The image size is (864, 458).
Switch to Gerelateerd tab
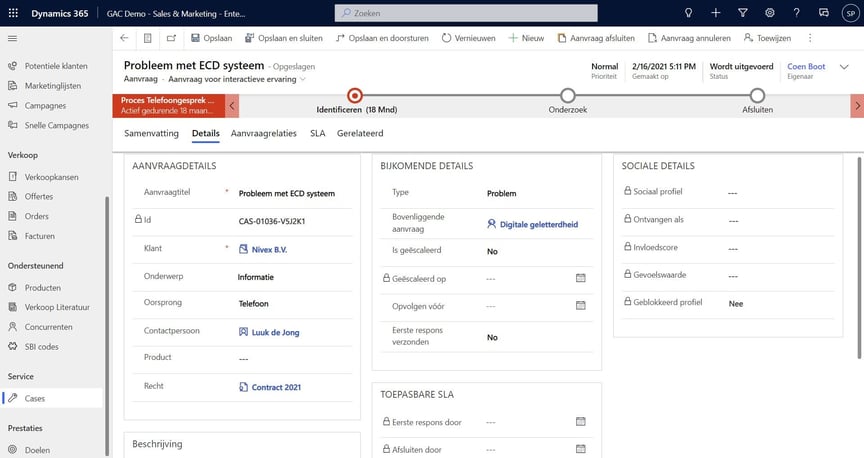pyautogui.click(x=360, y=133)
